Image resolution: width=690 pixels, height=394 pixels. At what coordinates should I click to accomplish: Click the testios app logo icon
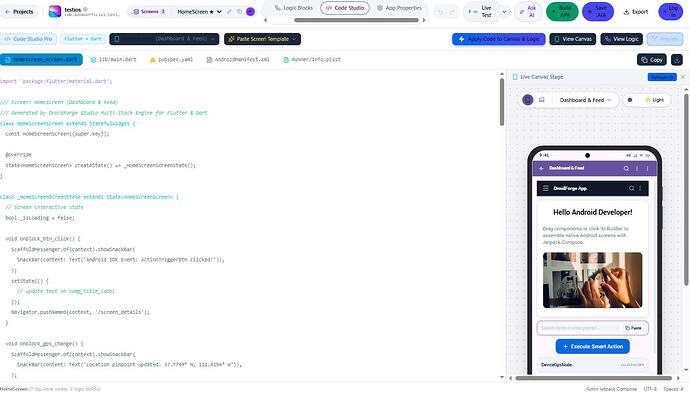(x=55, y=11)
